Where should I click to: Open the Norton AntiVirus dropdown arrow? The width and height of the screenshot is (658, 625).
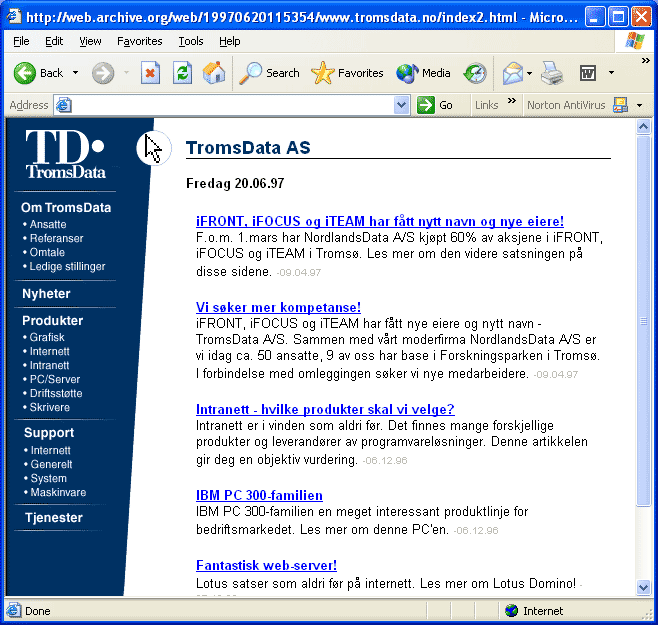[640, 105]
